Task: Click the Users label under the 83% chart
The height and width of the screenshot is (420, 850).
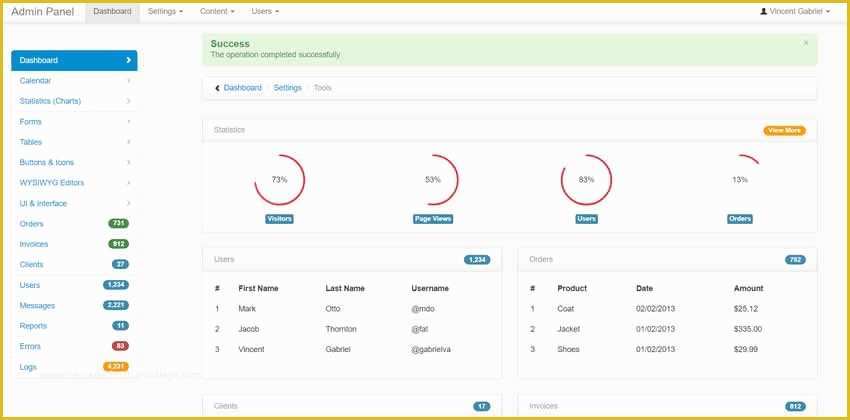Action: point(587,219)
